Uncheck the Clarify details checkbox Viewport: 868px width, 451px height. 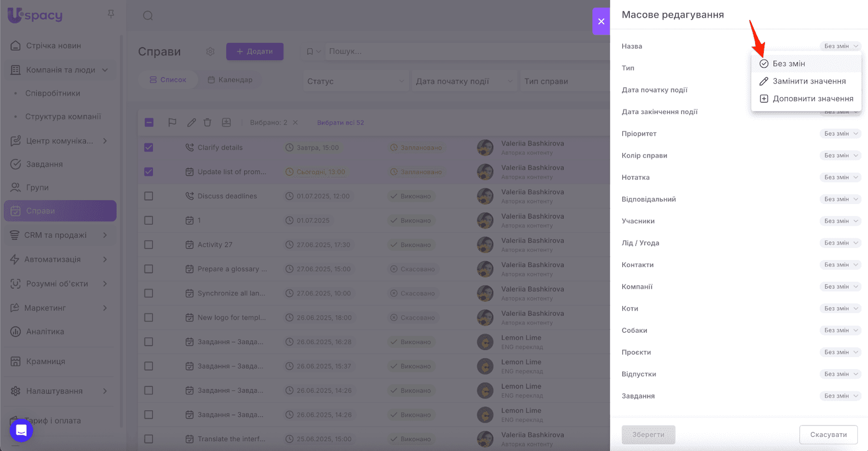[x=149, y=148]
